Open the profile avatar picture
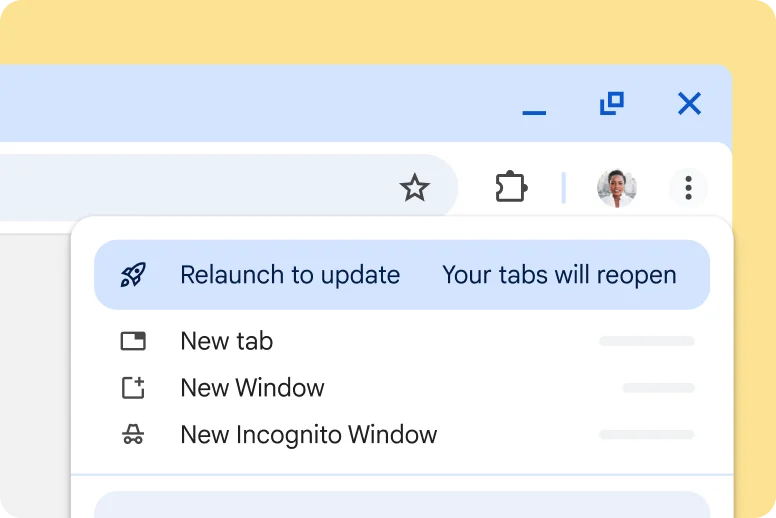Viewport: 776px width, 518px height. click(616, 188)
